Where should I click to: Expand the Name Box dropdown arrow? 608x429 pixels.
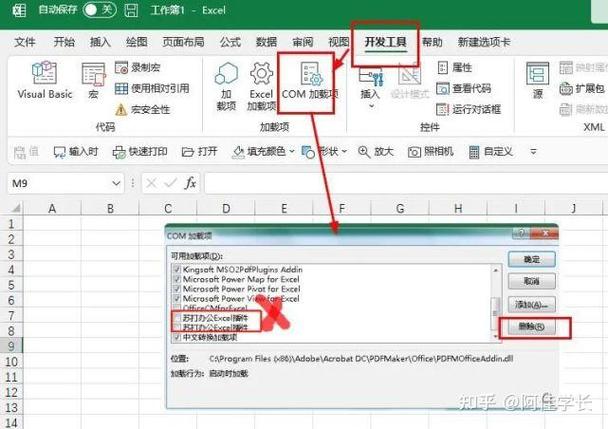(x=116, y=183)
